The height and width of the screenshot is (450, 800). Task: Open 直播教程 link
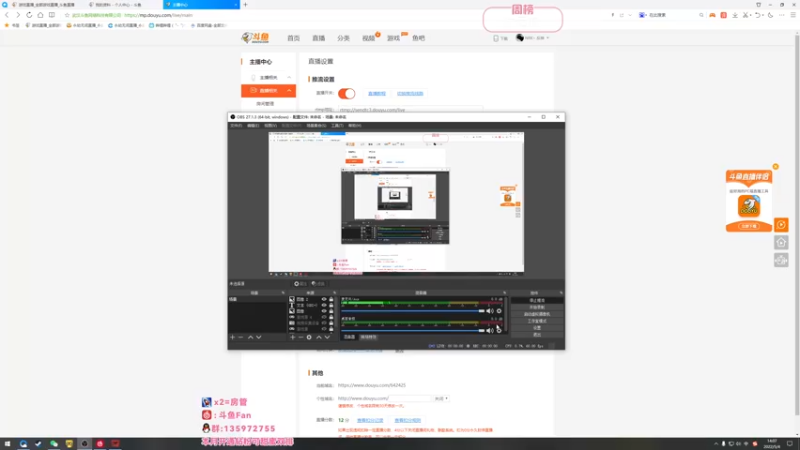(377, 94)
